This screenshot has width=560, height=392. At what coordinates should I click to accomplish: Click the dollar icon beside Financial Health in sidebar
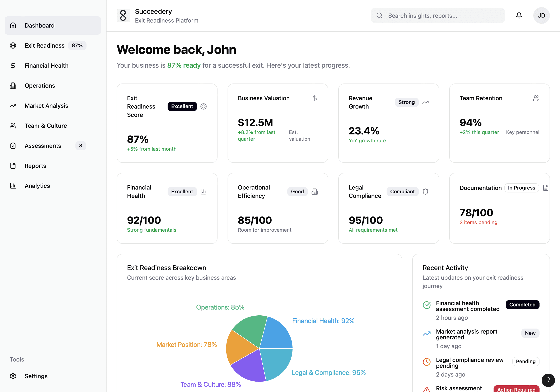point(13,66)
